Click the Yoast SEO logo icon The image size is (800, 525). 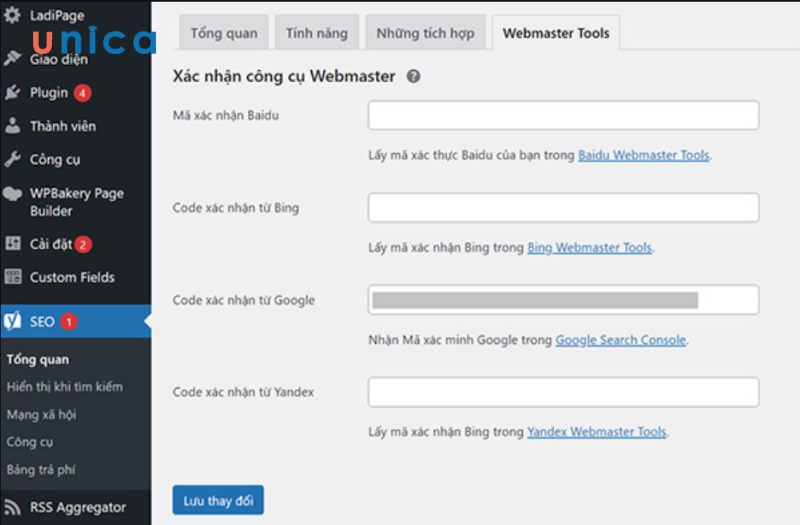coord(12,321)
